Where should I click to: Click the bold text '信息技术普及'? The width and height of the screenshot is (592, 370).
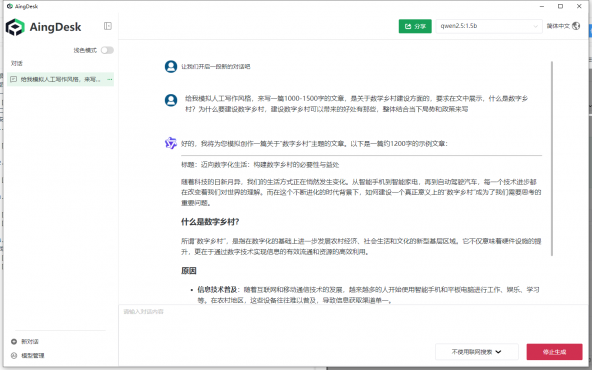[217, 290]
